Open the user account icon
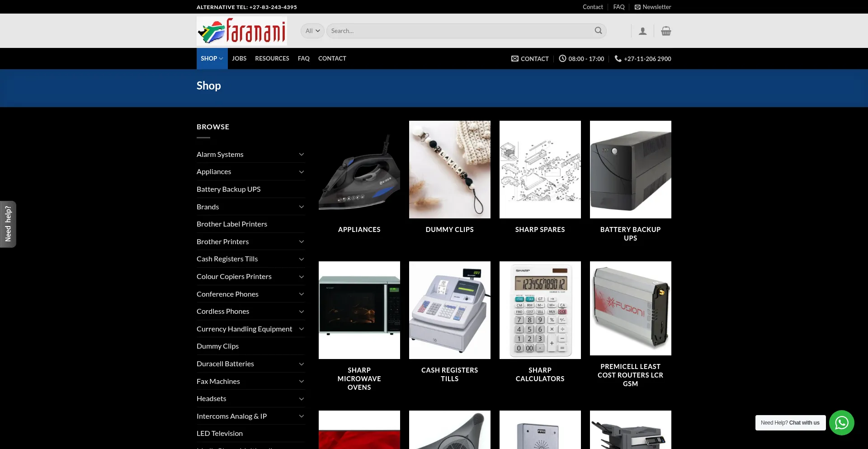 coord(642,31)
